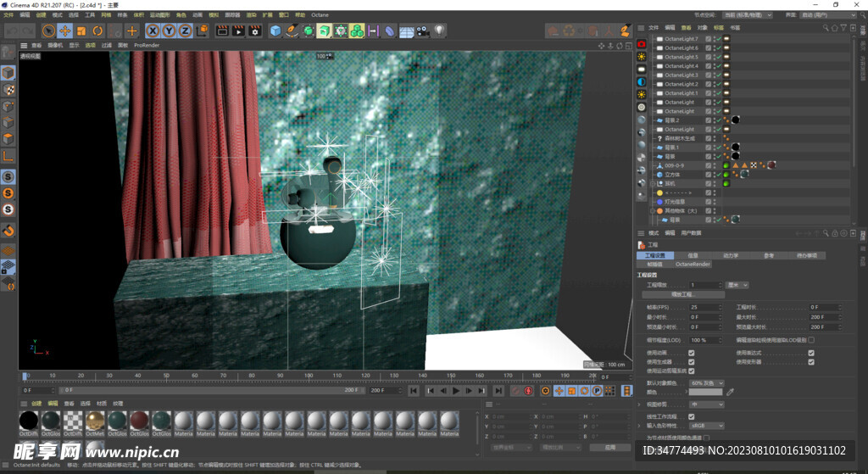Viewport: 868px width, 474px height.
Task: Select the gold OctMet material thumbnail
Action: (95, 421)
